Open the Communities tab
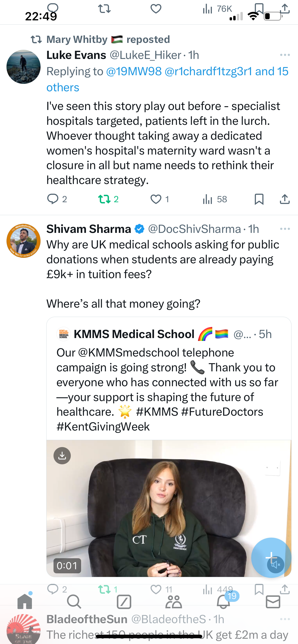Viewport: 298px width, 644px height. 173,602
